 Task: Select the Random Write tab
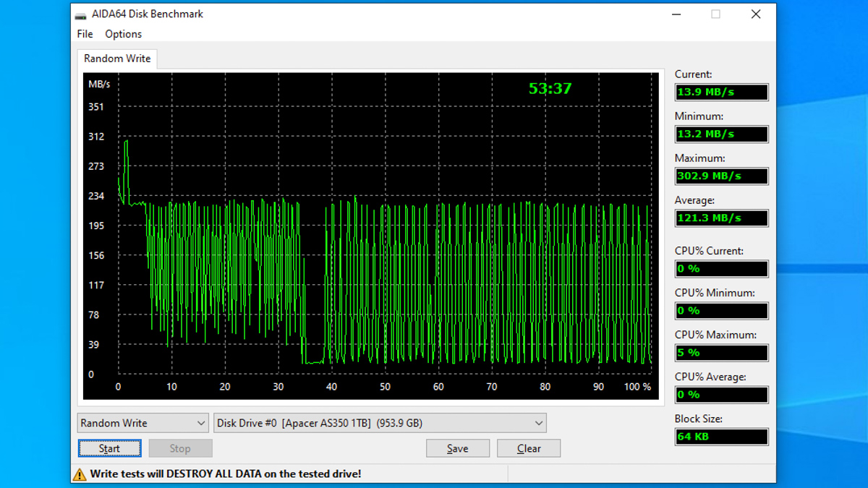[x=117, y=59]
